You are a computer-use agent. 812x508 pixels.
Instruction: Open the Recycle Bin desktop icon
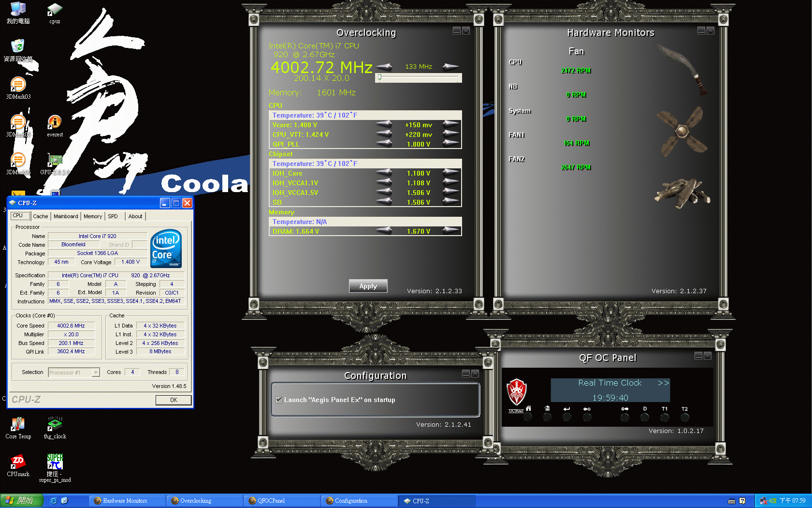click(x=18, y=50)
